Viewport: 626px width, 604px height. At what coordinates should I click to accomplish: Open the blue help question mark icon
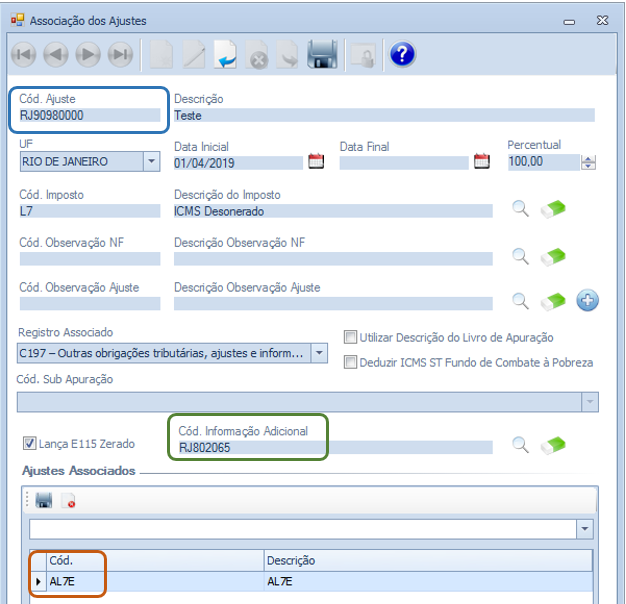(402, 54)
